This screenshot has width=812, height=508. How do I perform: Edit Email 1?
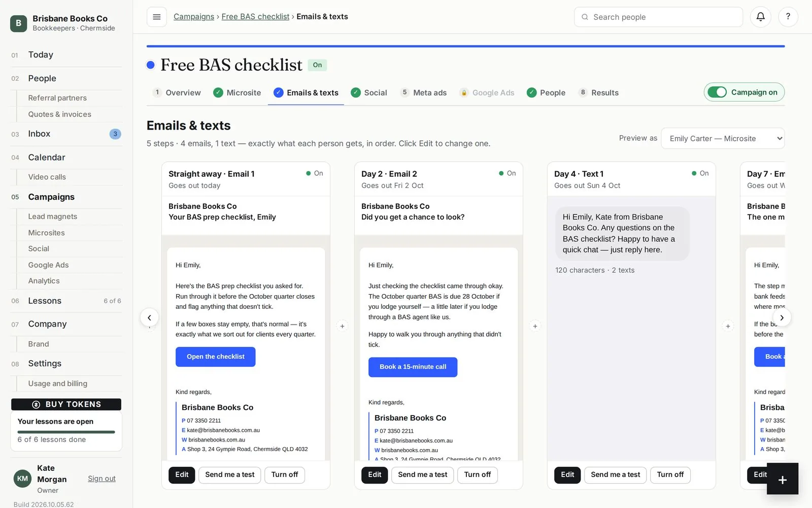pos(182,474)
